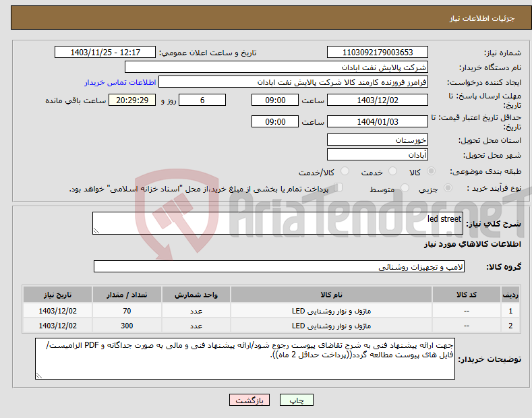
Task: Select the جزیی purchase type radio
Action: click(448, 187)
